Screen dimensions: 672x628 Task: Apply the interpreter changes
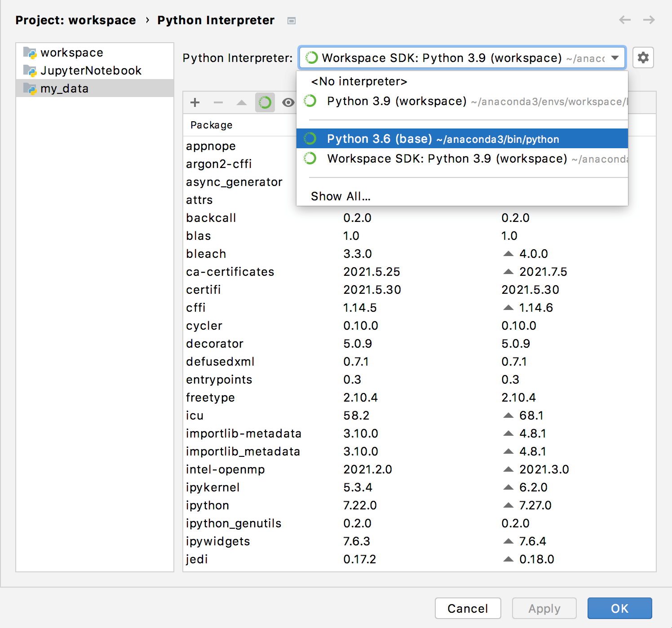tap(544, 608)
